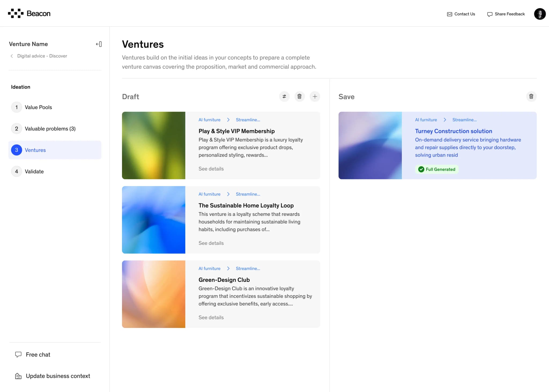Click the Draft column trash icon
Screen dimensions: 549x392
coord(299,96)
